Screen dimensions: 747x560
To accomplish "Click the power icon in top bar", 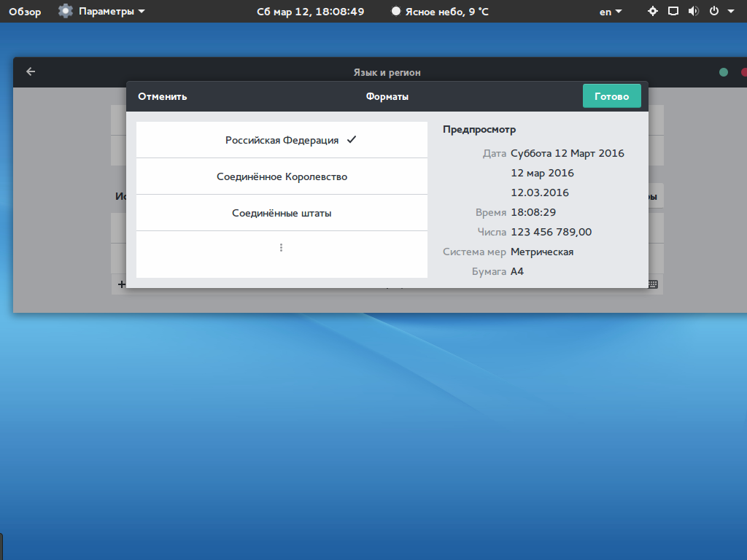I will pyautogui.click(x=713, y=11).
